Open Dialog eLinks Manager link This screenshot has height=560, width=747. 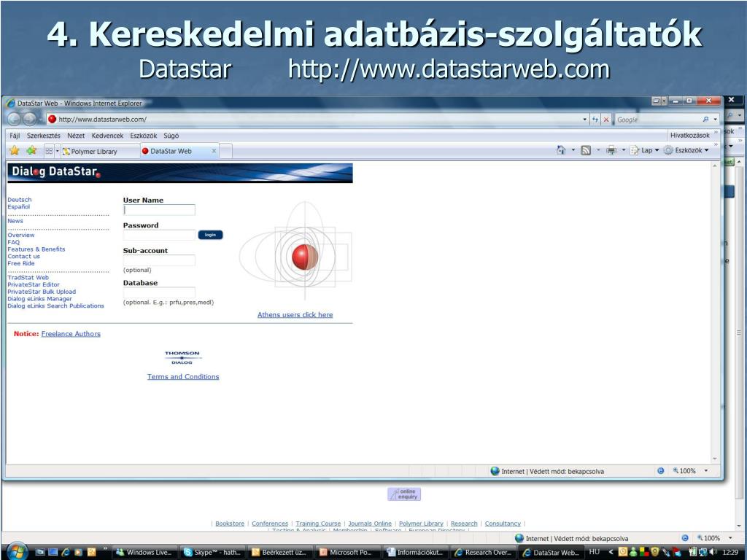pyautogui.click(x=39, y=298)
